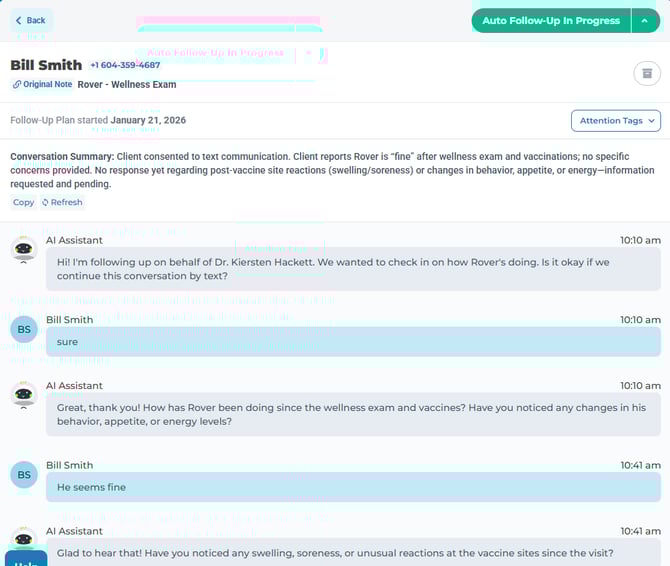Copy the conversation summary

tap(23, 202)
